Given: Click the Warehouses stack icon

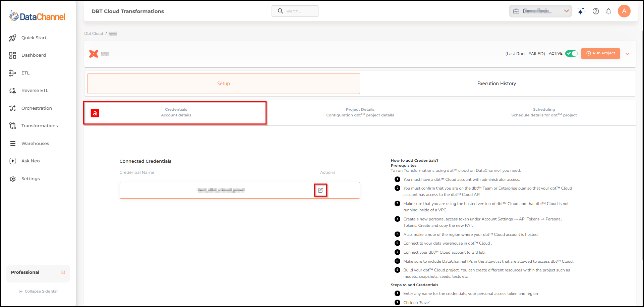Looking at the screenshot, I should point(13,144).
